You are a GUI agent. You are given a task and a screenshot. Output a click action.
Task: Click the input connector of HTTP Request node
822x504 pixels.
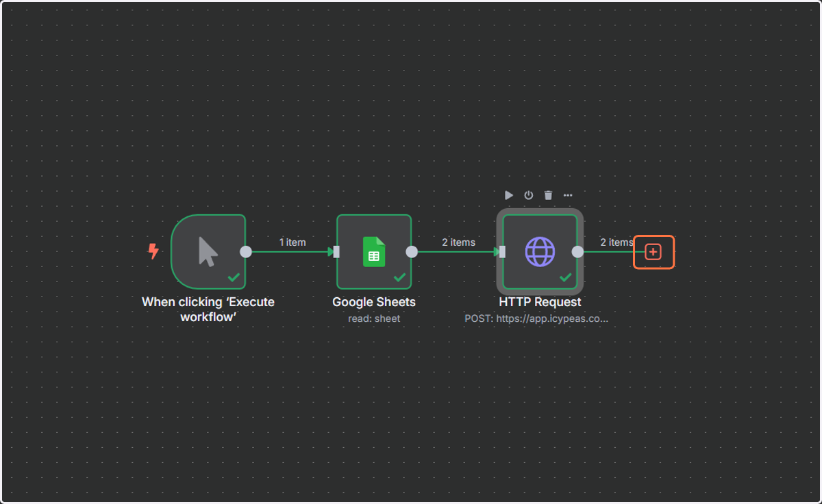pyautogui.click(x=502, y=252)
